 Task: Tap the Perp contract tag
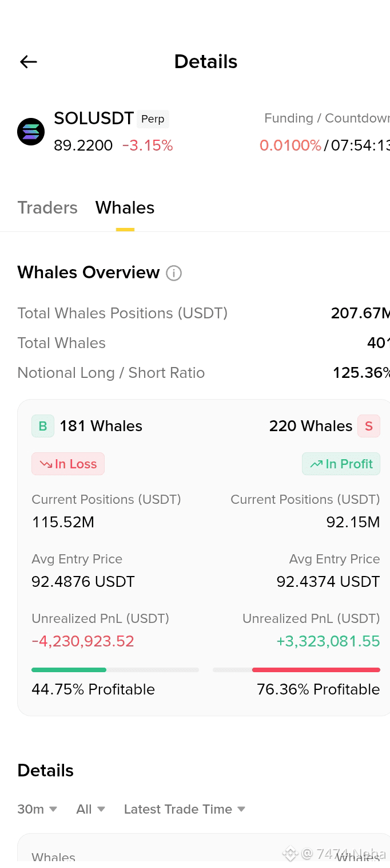click(153, 119)
